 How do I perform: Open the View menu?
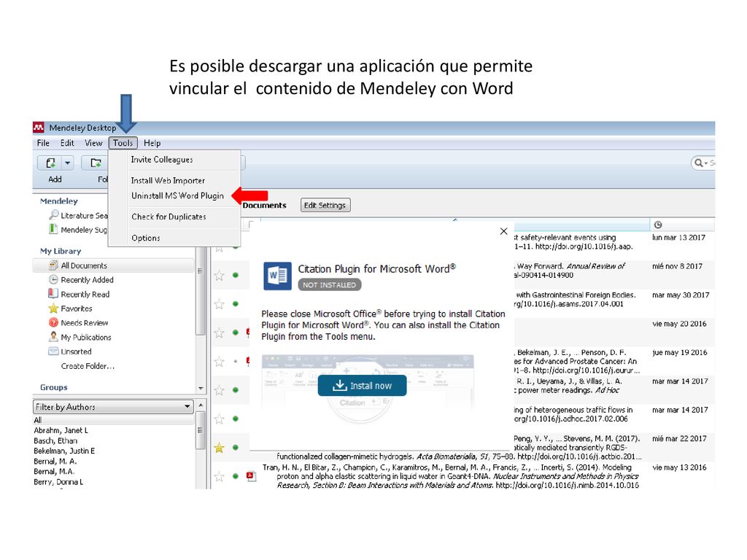coord(93,143)
